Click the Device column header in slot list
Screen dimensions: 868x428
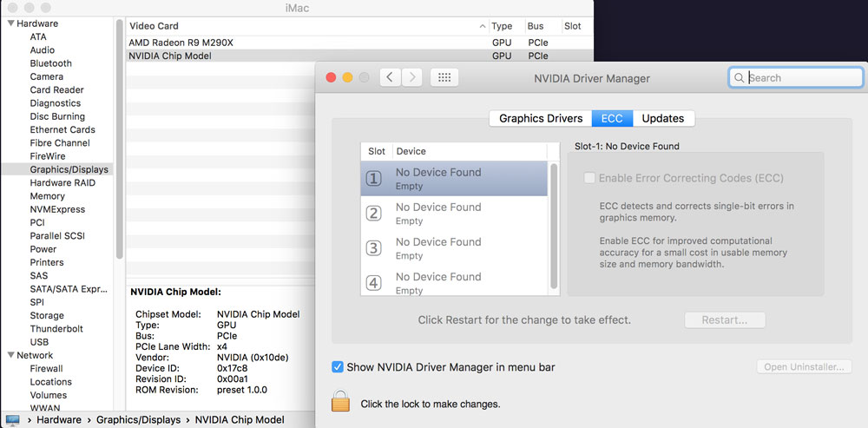(411, 151)
